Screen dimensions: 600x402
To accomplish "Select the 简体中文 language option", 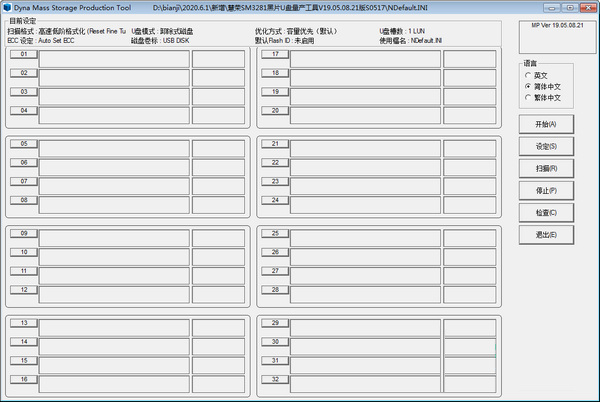I will point(528,87).
